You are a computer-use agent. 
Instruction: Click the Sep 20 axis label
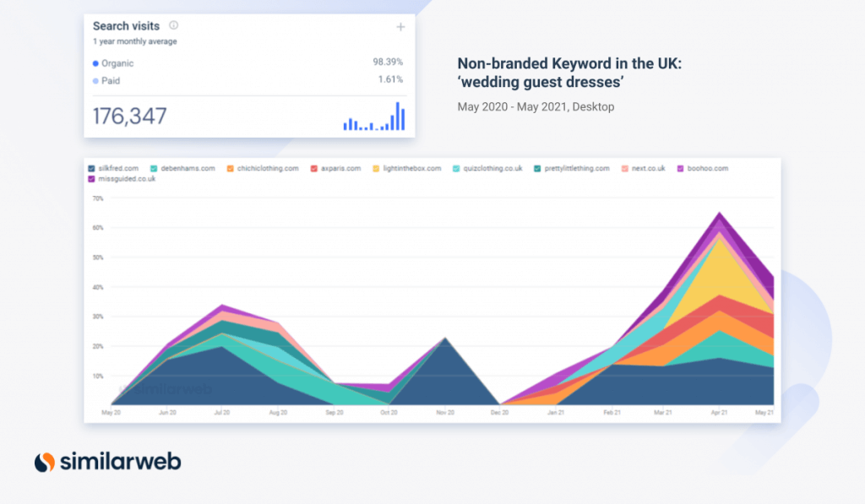click(x=335, y=413)
